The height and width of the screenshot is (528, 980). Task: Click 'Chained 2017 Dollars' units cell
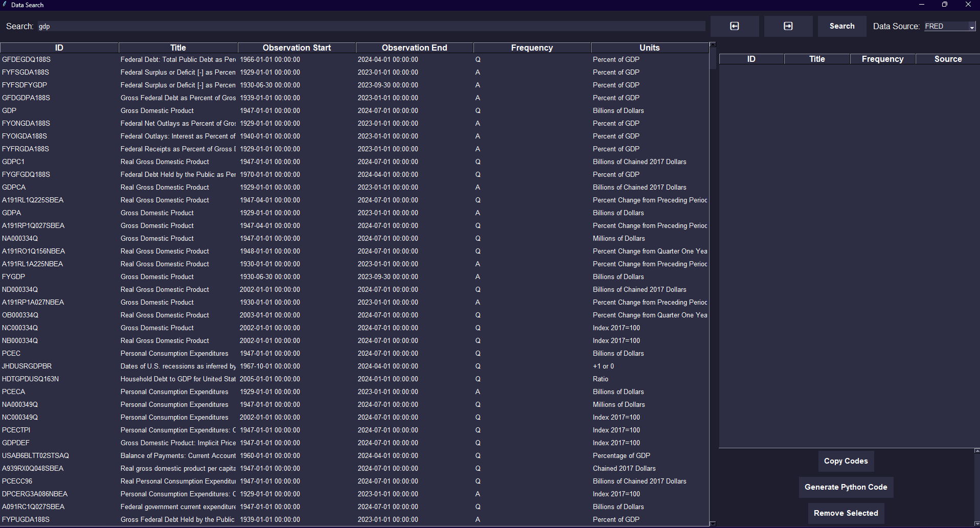(x=624, y=469)
